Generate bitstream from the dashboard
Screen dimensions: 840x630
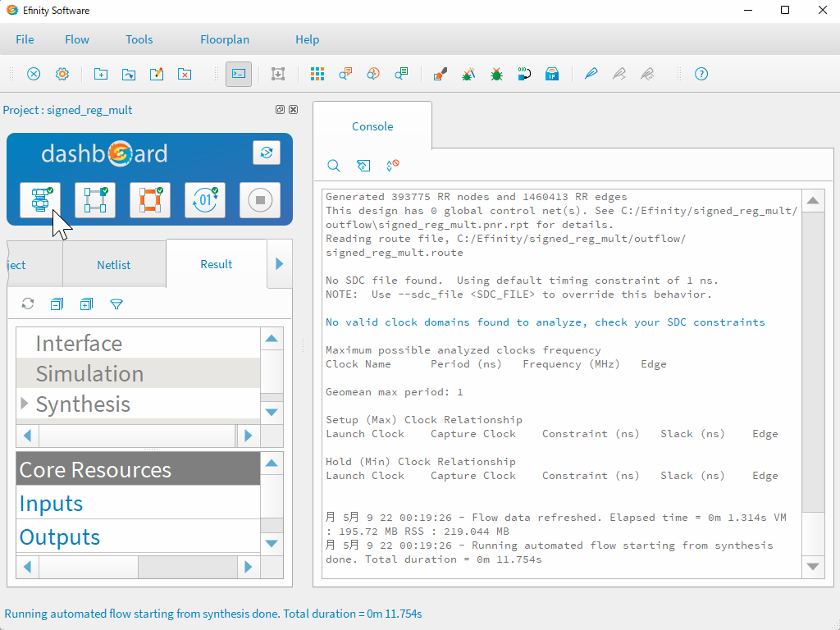coord(204,200)
